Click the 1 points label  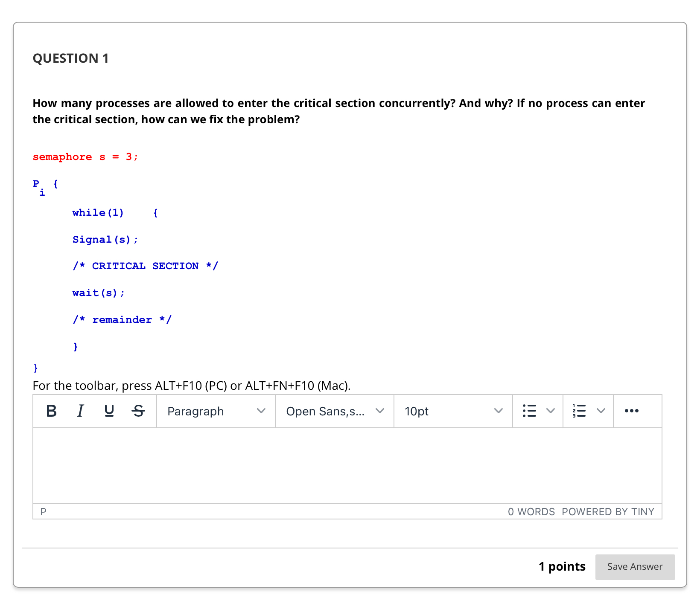562,566
